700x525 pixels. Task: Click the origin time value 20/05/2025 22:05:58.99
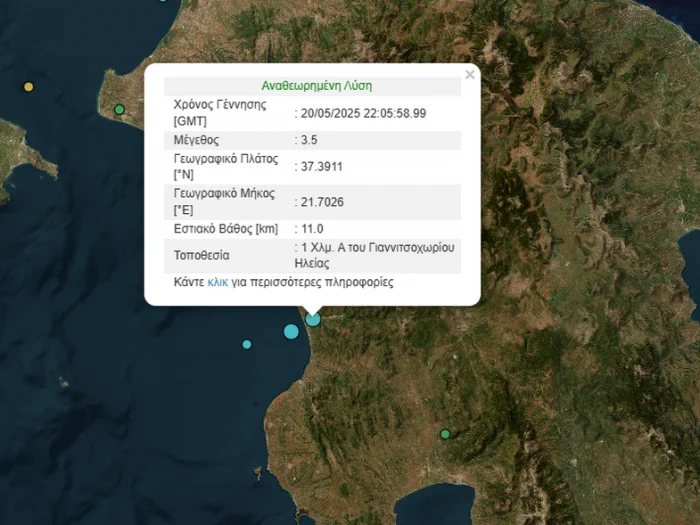coord(364,113)
